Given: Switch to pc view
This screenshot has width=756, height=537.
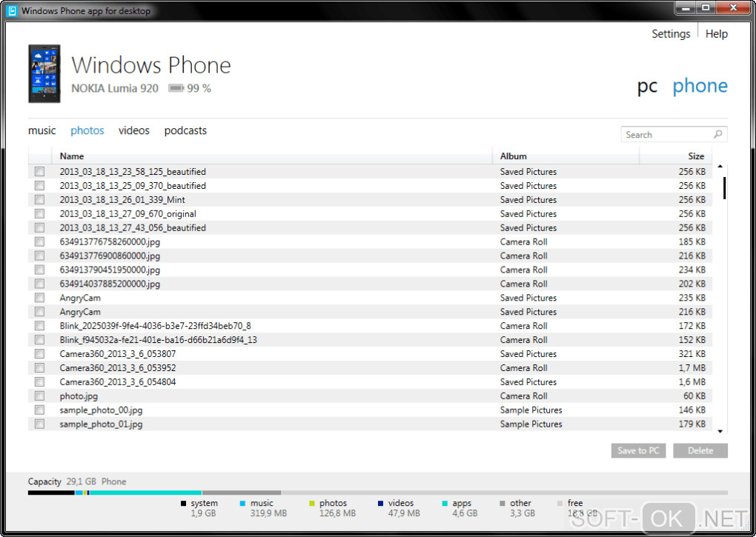Looking at the screenshot, I should pos(647,87).
